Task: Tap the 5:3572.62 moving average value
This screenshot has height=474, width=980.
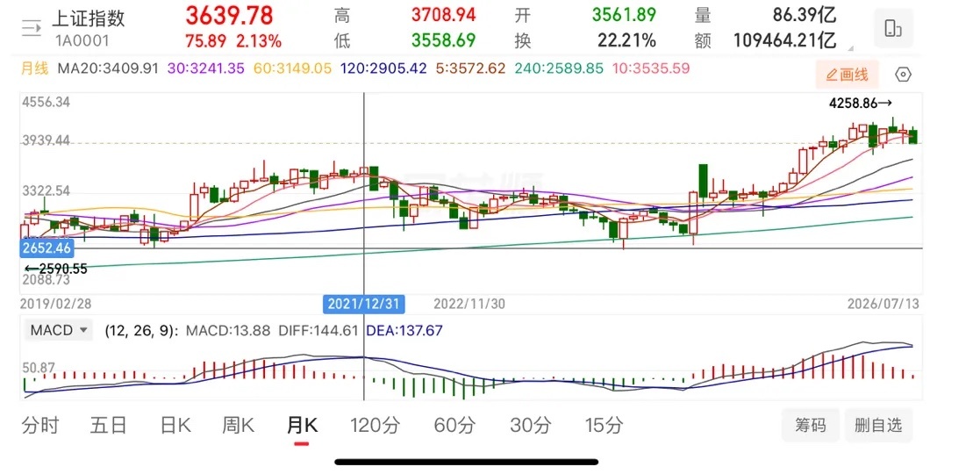Action: click(x=469, y=68)
